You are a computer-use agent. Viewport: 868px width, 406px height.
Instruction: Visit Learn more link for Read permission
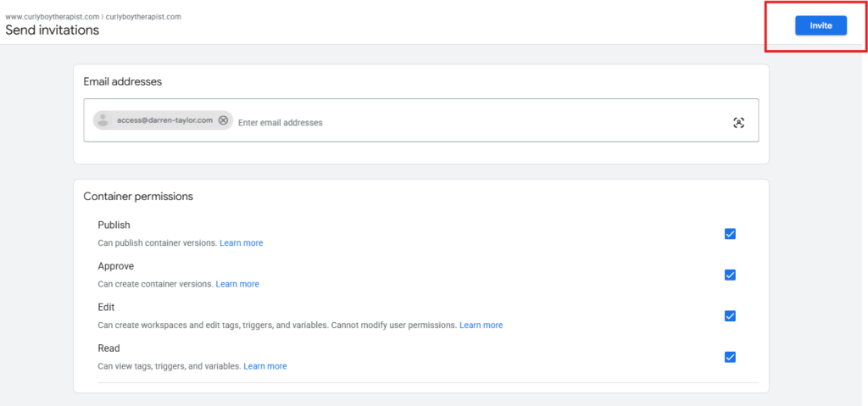click(264, 366)
